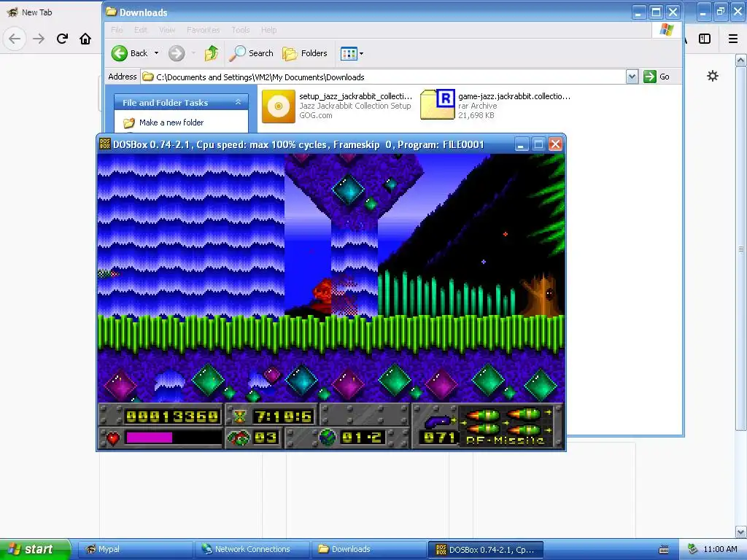The height and width of the screenshot is (560, 747).
Task: Toggle the Folders pane
Action: tap(305, 53)
